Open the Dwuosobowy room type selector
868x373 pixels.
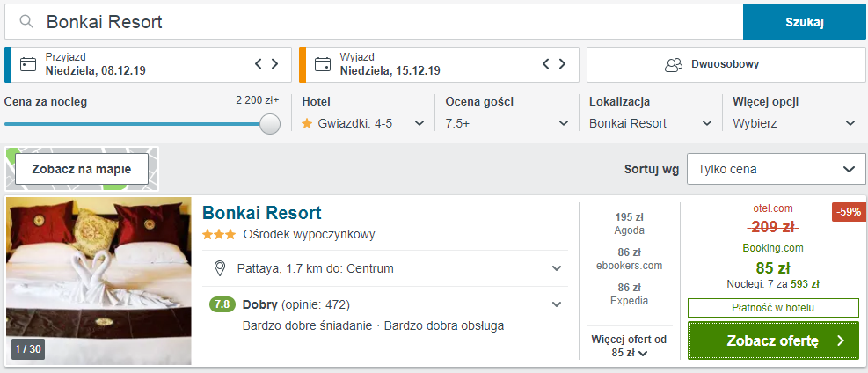click(726, 64)
